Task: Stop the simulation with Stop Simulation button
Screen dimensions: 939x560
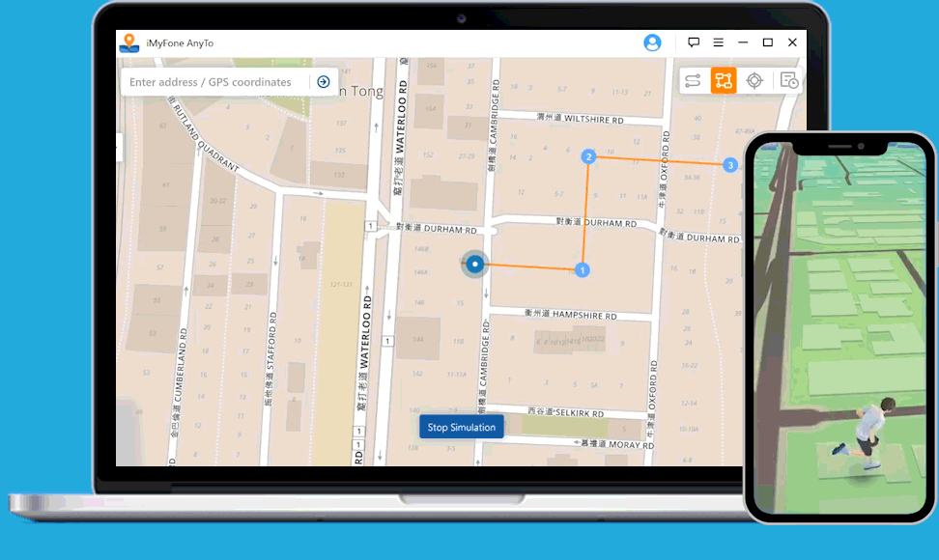Action: pos(461,427)
